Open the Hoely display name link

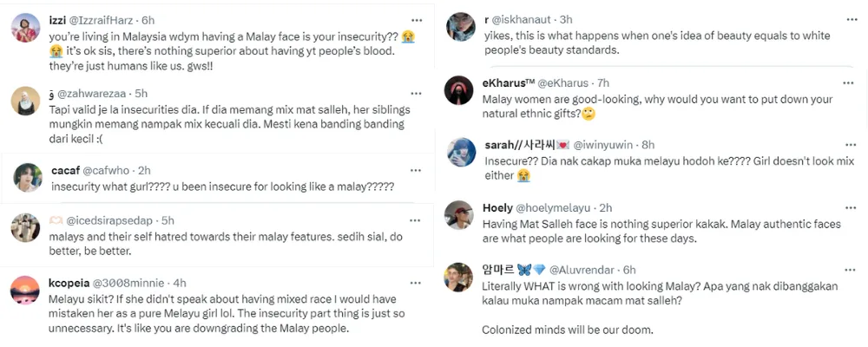click(x=497, y=208)
